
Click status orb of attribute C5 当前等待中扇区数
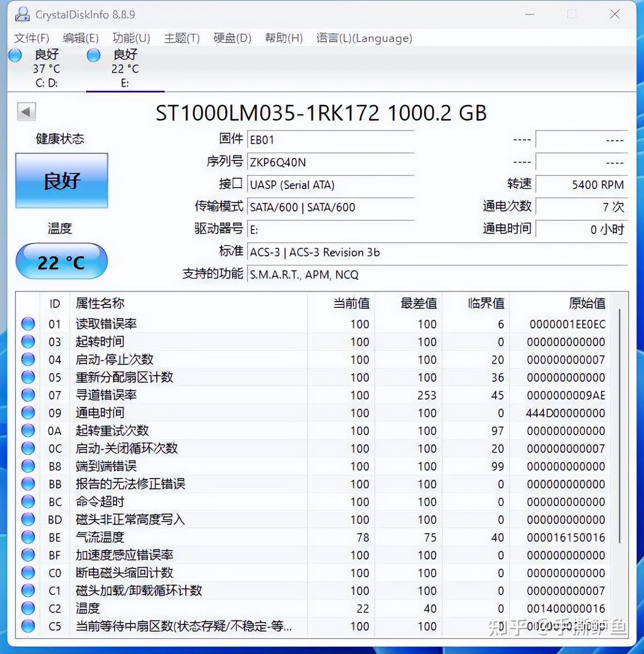click(x=28, y=626)
